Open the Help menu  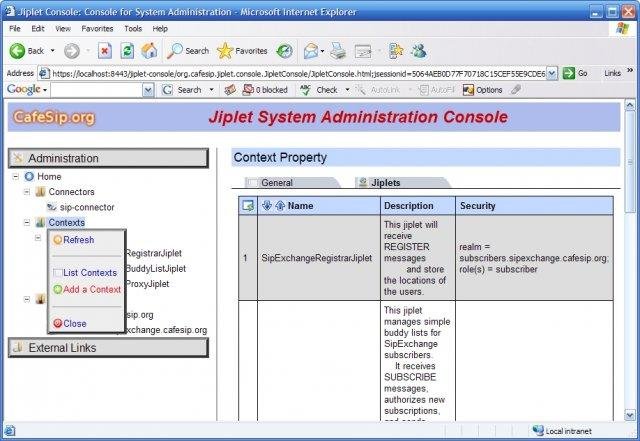click(160, 29)
